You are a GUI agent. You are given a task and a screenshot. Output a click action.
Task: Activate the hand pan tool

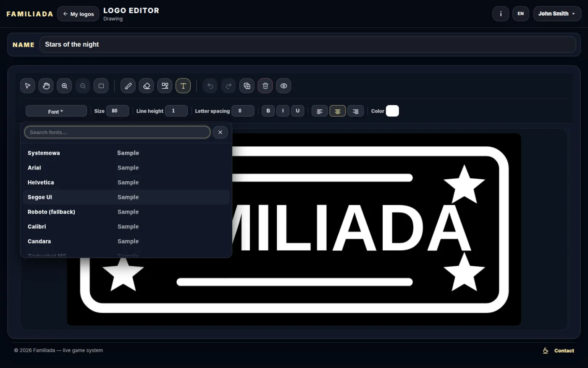46,86
